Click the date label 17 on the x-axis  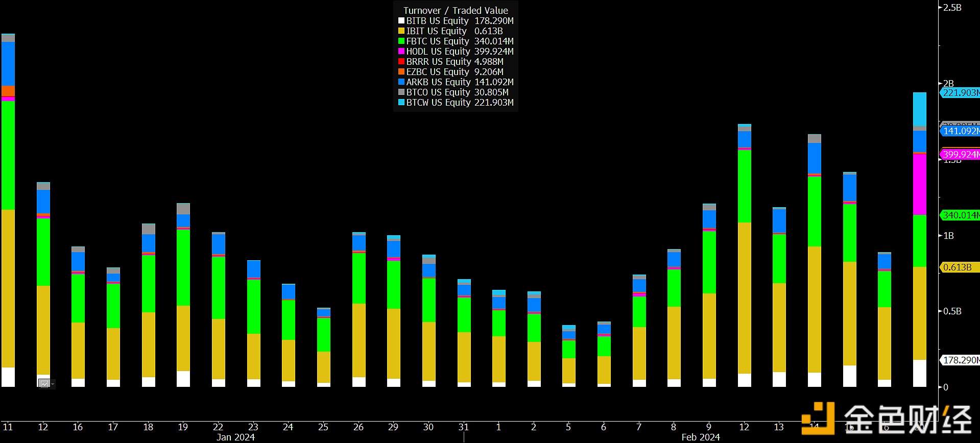[x=113, y=427]
